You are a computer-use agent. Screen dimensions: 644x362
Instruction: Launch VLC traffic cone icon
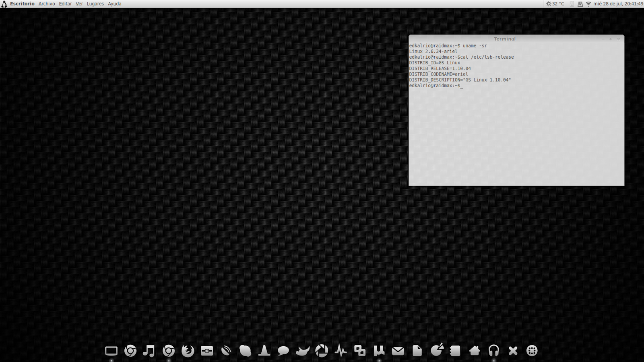tap(264, 351)
